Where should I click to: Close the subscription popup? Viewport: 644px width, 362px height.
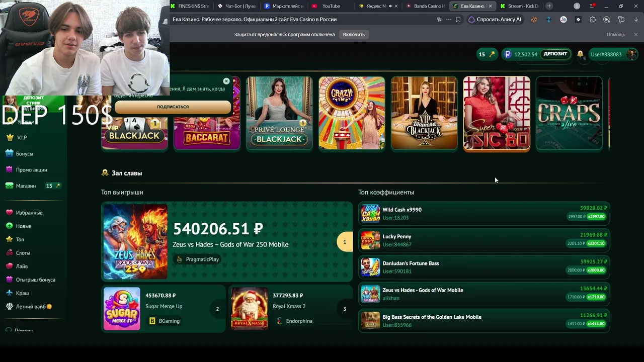click(x=226, y=81)
